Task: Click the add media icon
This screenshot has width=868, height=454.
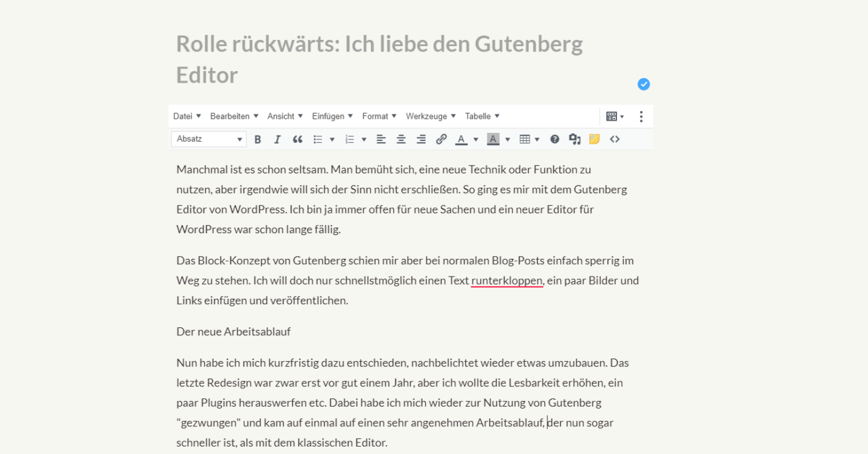Action: (574, 140)
